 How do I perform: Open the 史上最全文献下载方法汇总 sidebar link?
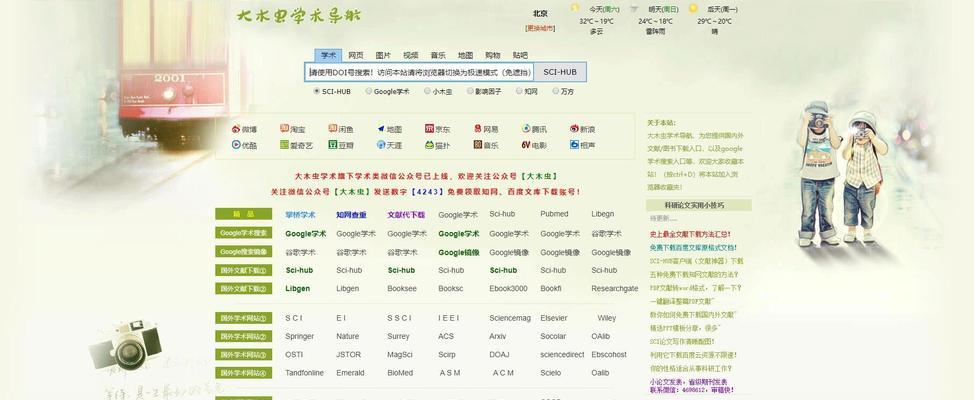pos(690,234)
